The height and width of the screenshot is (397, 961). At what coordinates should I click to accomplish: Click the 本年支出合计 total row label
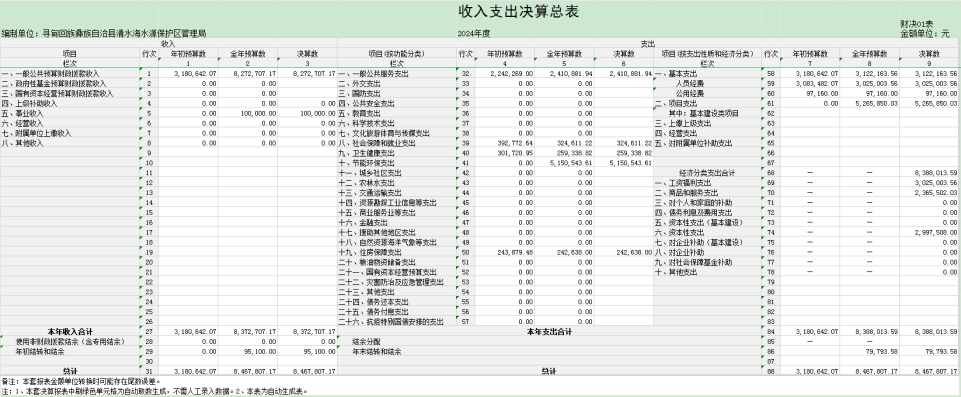pyautogui.click(x=549, y=331)
